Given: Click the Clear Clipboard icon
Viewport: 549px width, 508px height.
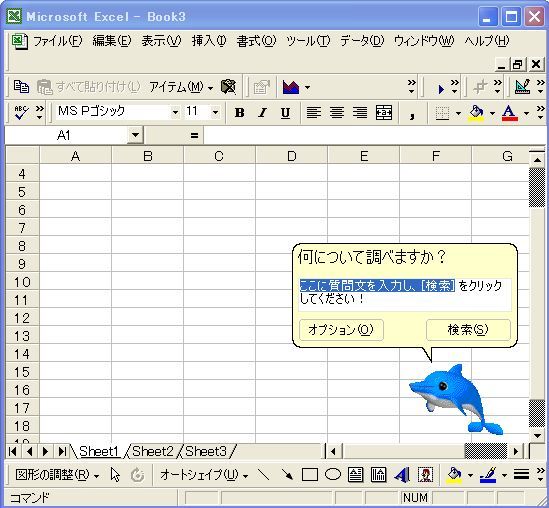Looking at the screenshot, I should tap(228, 87).
